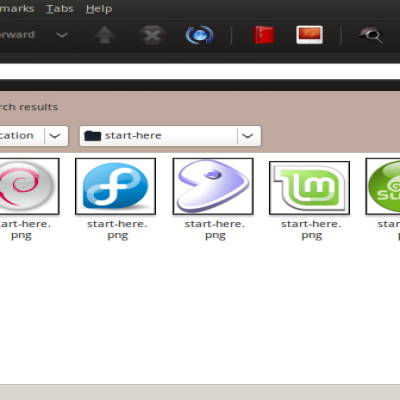Expand the Location criteria dropdown
400x400 pixels.
tap(34, 136)
